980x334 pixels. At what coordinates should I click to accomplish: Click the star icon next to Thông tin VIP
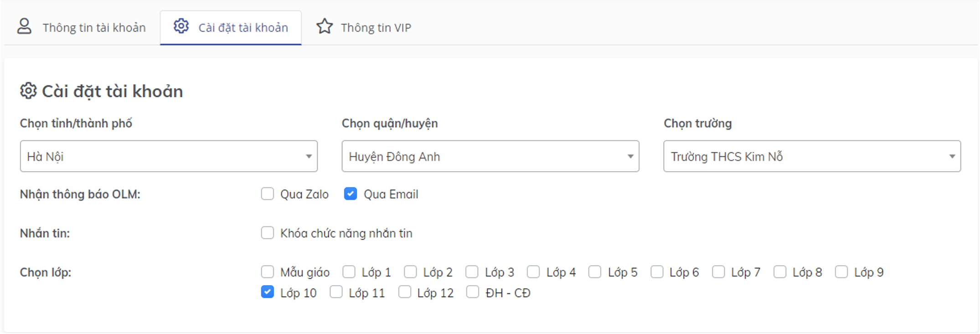click(x=325, y=26)
